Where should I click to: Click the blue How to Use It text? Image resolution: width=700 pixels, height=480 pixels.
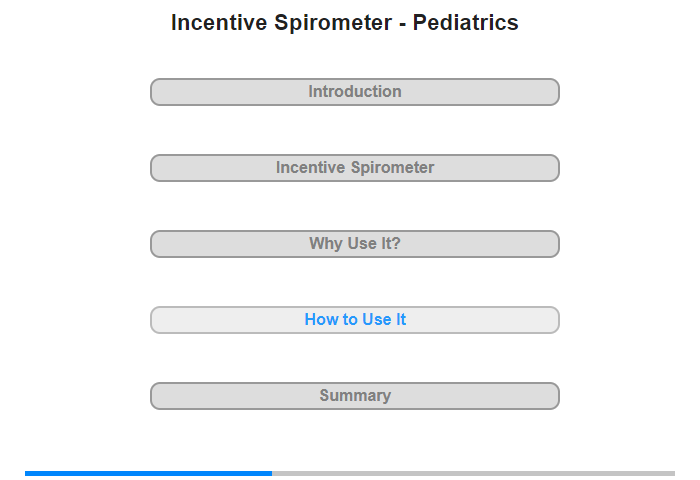tap(355, 319)
